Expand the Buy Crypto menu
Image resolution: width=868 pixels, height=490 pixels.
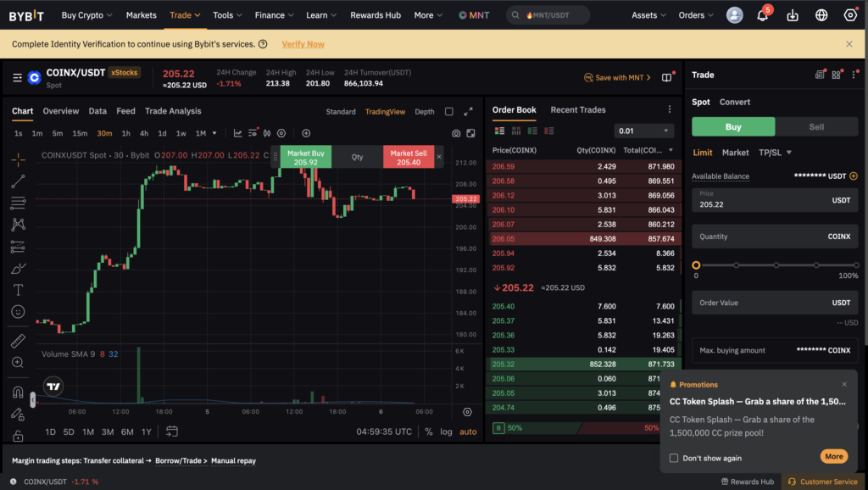(x=87, y=15)
